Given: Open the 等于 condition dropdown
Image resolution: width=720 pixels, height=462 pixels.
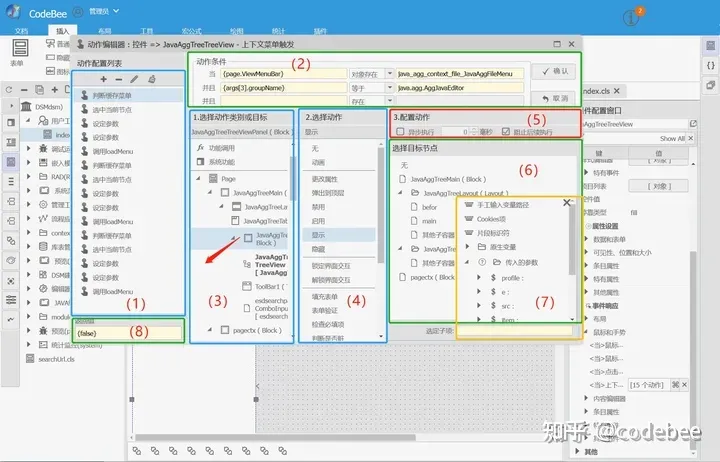Looking at the screenshot, I should pyautogui.click(x=390, y=87).
